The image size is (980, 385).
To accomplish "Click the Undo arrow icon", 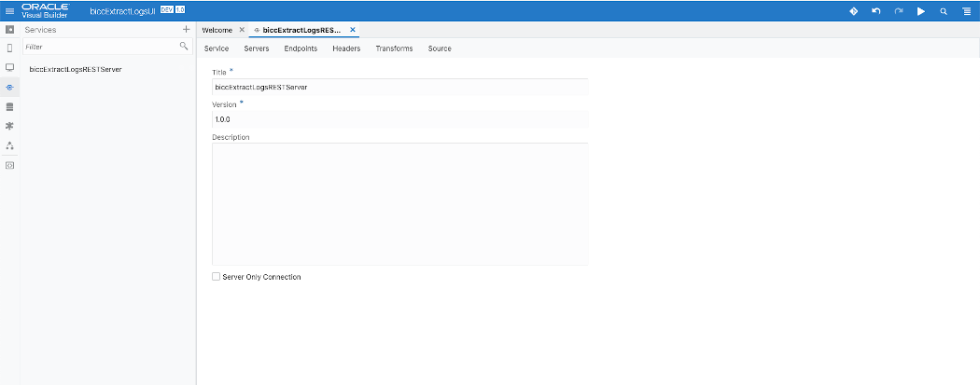I will [x=876, y=10].
